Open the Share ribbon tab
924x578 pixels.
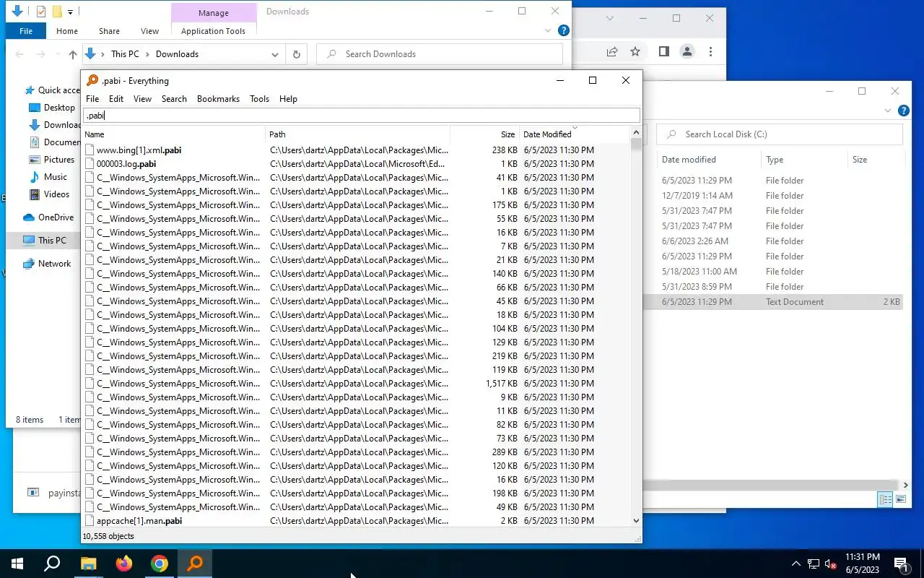(x=110, y=31)
